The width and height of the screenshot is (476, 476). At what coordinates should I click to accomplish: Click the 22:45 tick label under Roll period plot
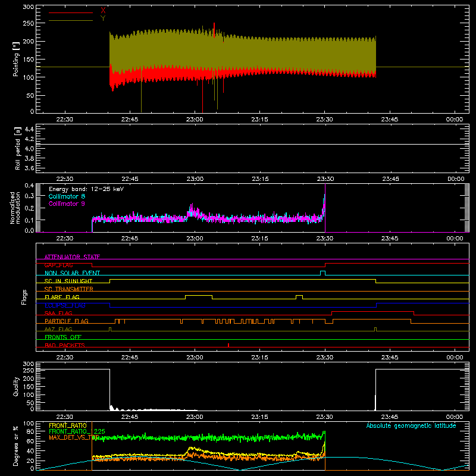pos(130,179)
